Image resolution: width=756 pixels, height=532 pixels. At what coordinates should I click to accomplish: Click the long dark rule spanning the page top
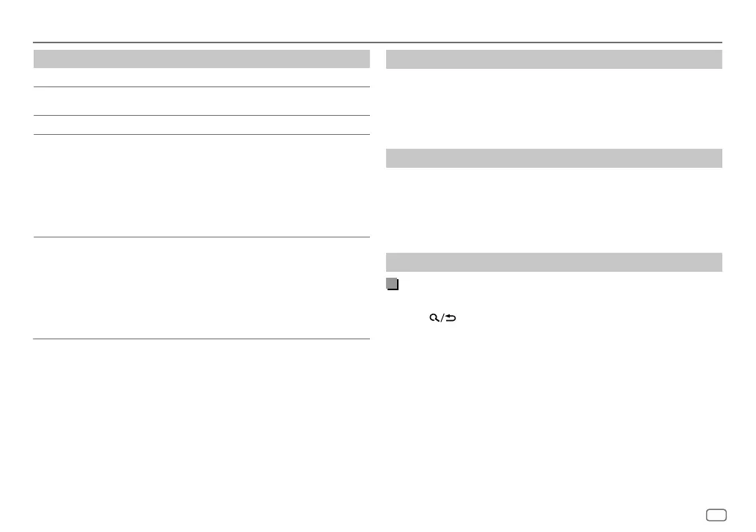377,43
